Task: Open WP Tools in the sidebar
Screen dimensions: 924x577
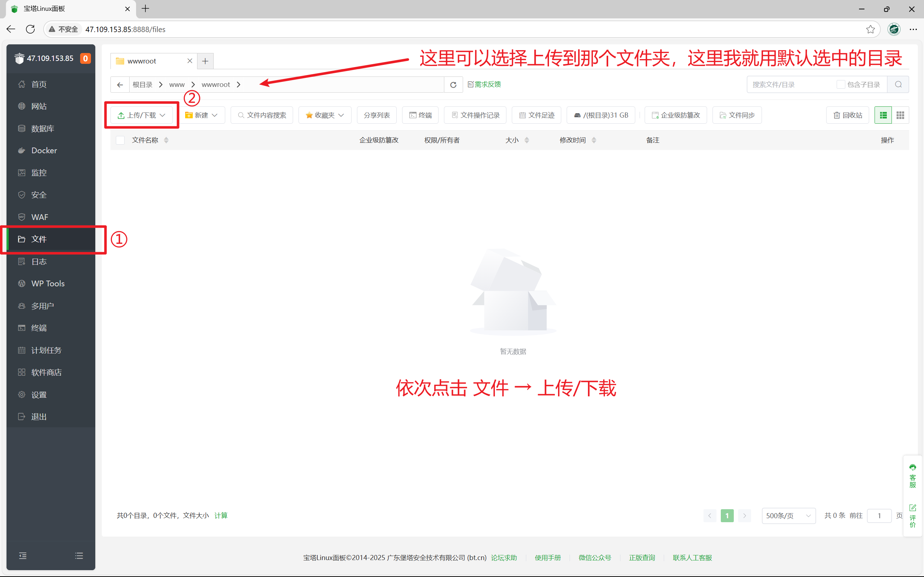Action: click(48, 283)
